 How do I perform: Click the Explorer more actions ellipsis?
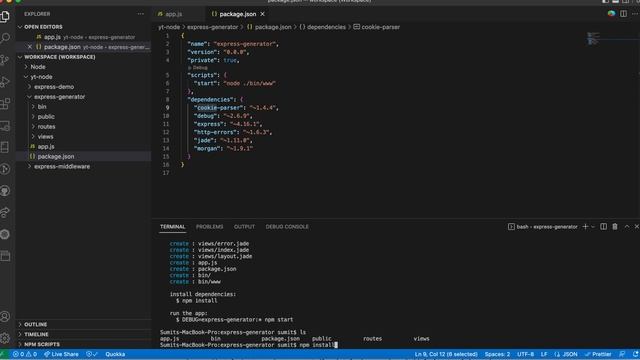coord(141,14)
